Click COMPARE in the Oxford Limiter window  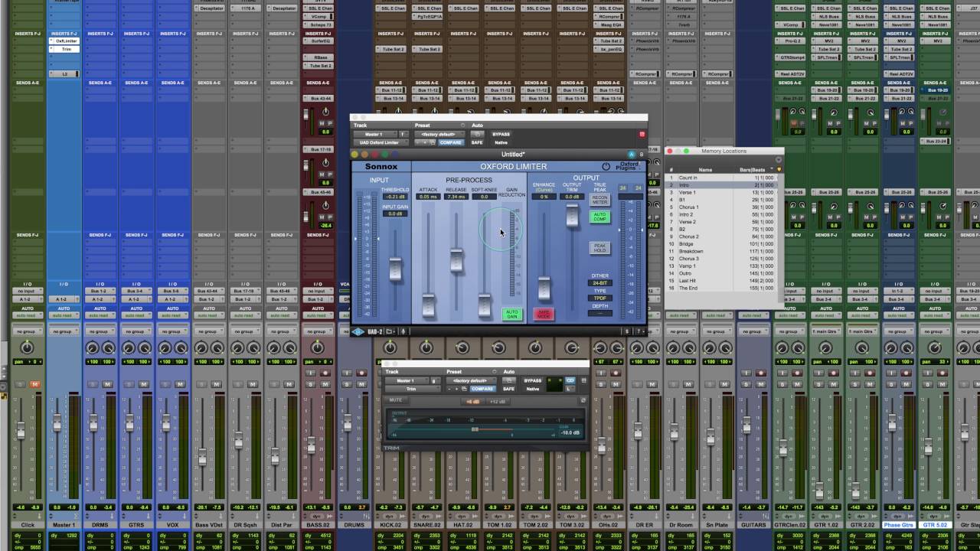pos(451,142)
